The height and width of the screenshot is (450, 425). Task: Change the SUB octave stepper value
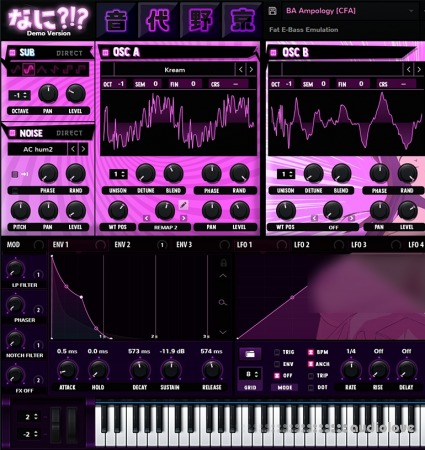pyautogui.click(x=20, y=95)
